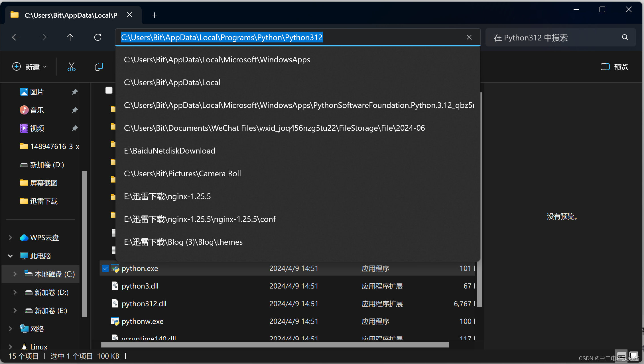
Task: Click the horizontal scrollbar under file list
Action: click(x=275, y=345)
